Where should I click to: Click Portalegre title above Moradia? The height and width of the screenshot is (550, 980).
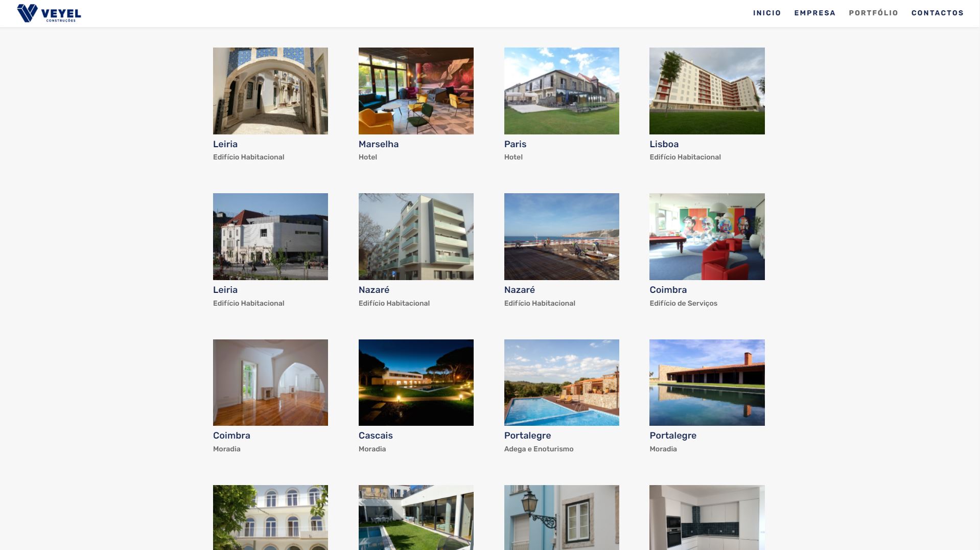(673, 436)
